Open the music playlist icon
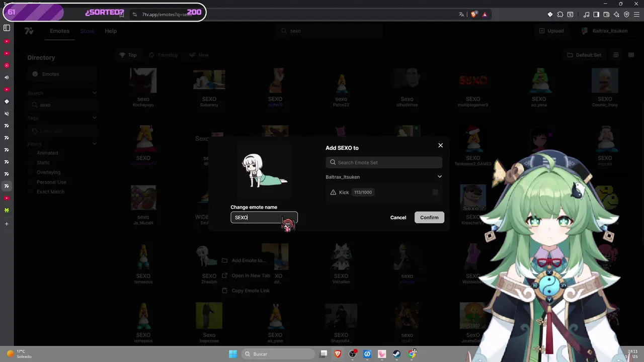Image resolution: width=644 pixels, height=362 pixels. click(586, 15)
